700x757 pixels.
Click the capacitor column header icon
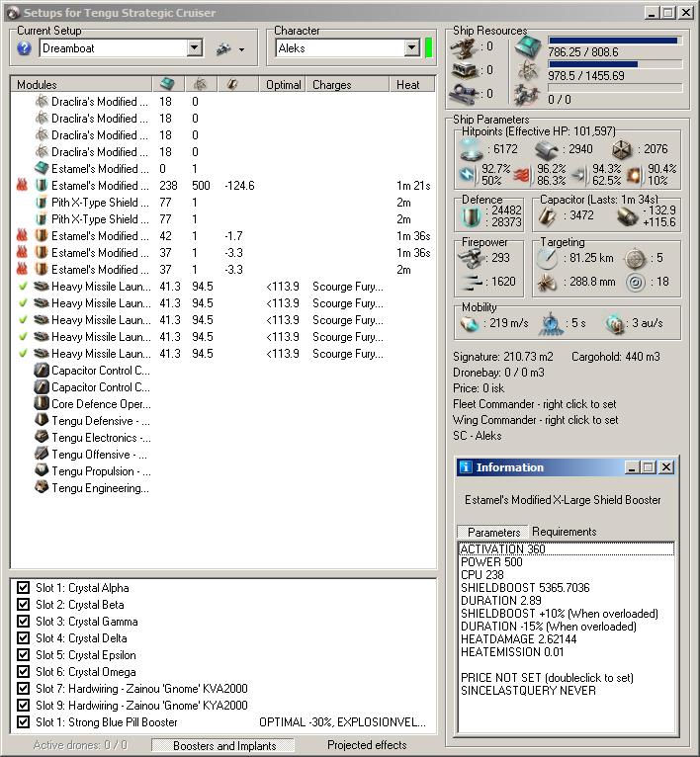(x=232, y=84)
